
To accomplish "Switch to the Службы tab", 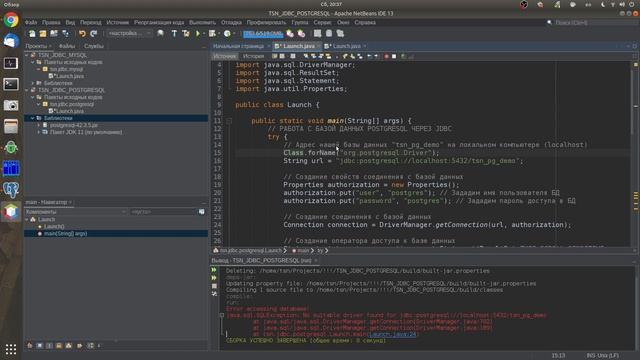I will click(93, 46).
